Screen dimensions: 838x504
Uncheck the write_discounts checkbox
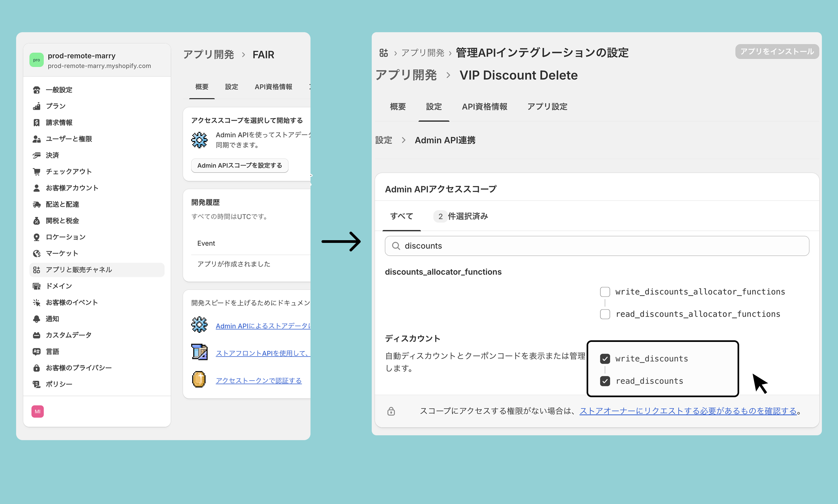pyautogui.click(x=605, y=359)
